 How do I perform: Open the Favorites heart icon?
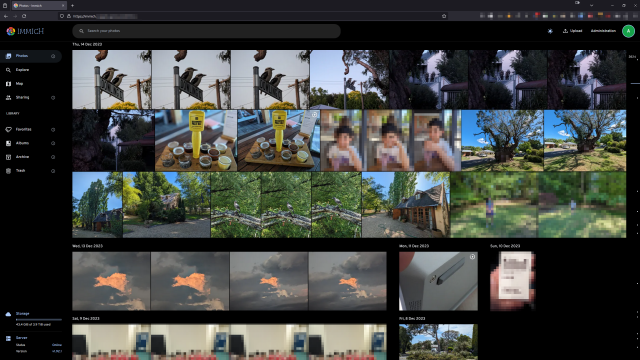coord(8,129)
